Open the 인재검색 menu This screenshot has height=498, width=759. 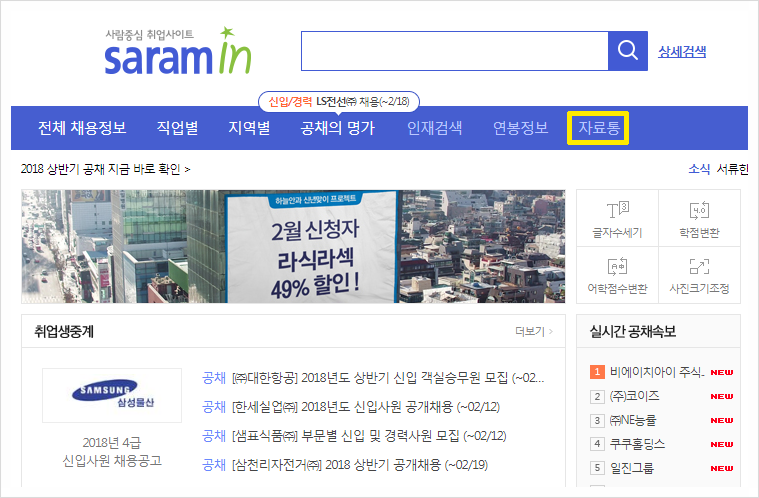435,128
